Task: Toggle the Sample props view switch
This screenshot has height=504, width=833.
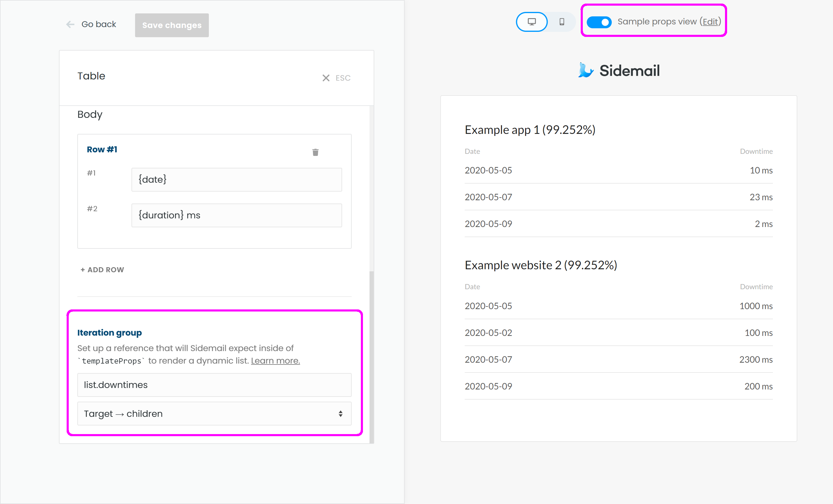Action: [x=599, y=22]
